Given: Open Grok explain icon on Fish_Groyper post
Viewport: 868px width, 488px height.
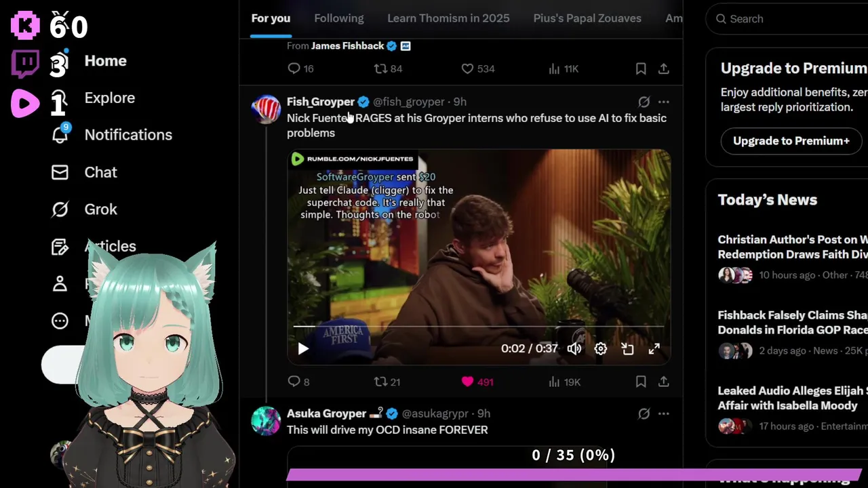Looking at the screenshot, I should (644, 102).
